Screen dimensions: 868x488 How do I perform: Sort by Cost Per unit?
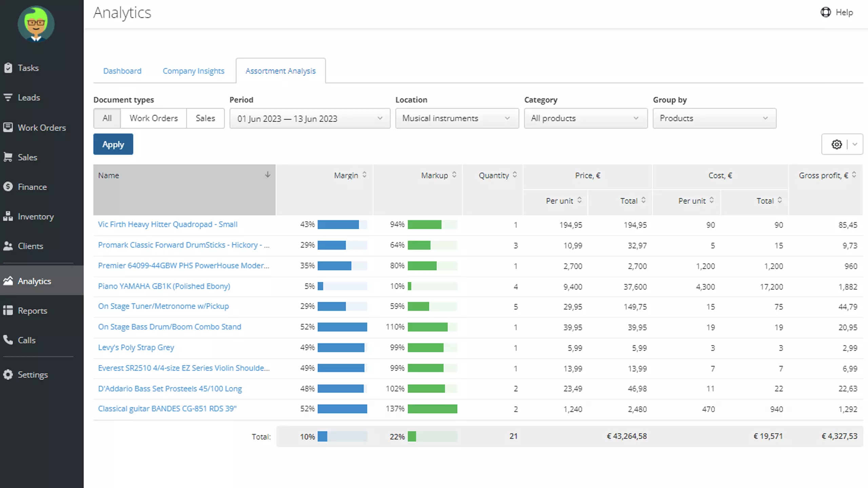coord(711,200)
